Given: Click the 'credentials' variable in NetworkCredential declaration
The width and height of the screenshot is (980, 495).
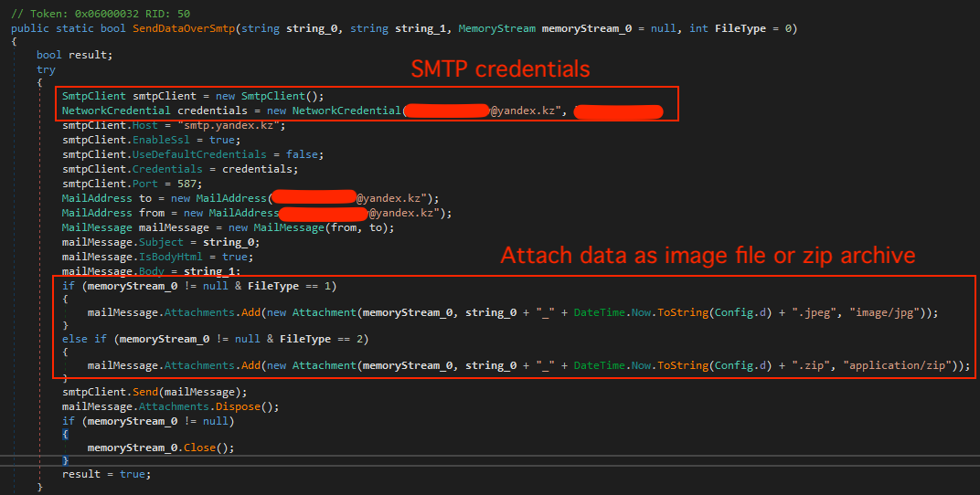Looking at the screenshot, I should tap(212, 111).
